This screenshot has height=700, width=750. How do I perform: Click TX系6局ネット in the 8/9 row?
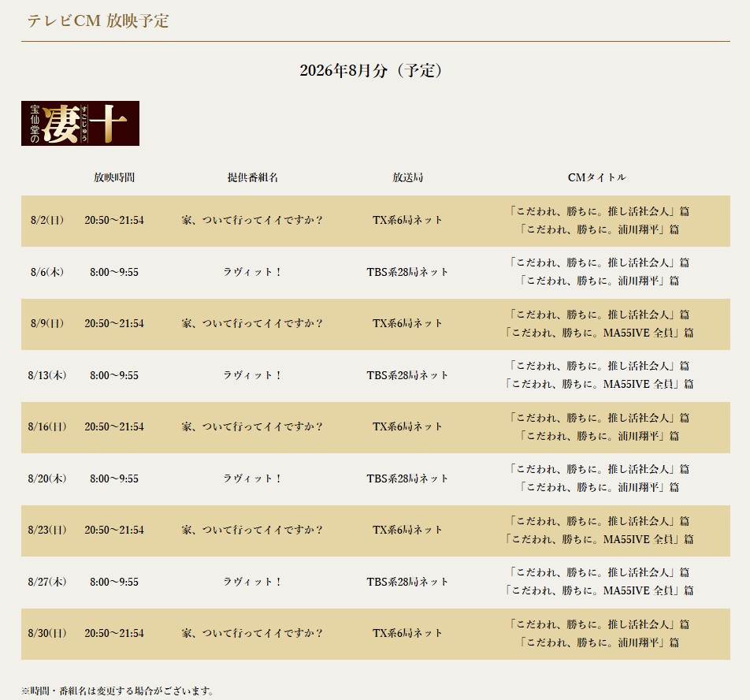(x=407, y=323)
